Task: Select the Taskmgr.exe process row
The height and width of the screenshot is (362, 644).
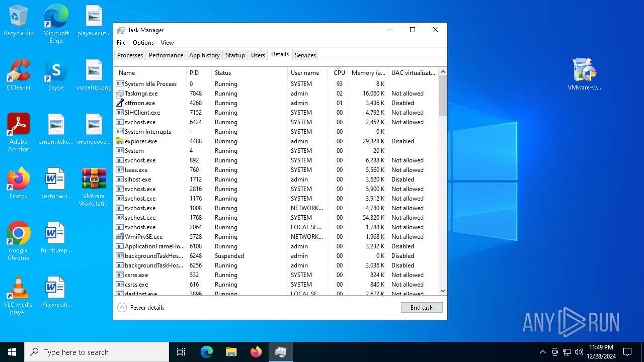Action: coord(276,94)
